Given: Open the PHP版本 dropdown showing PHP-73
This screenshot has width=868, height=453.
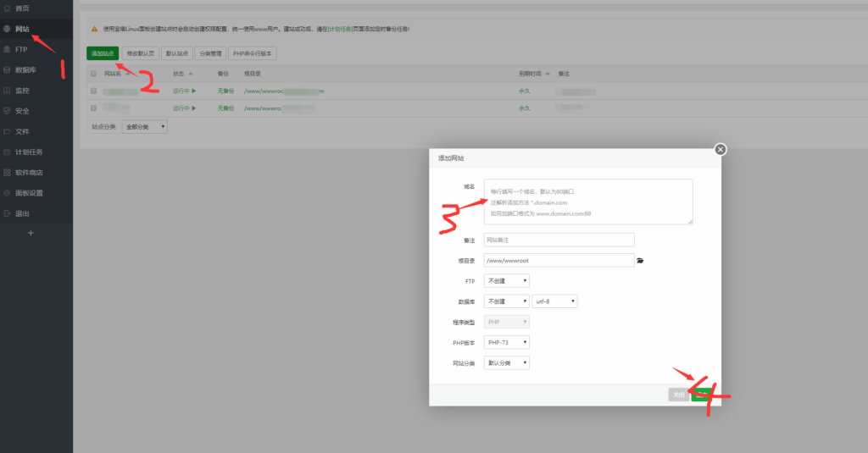Looking at the screenshot, I should click(x=507, y=342).
